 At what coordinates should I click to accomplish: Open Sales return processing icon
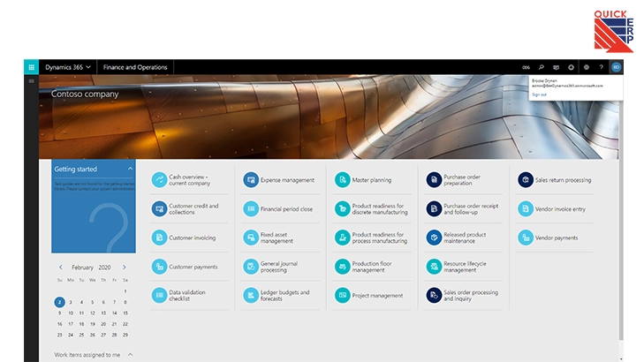[526, 180]
